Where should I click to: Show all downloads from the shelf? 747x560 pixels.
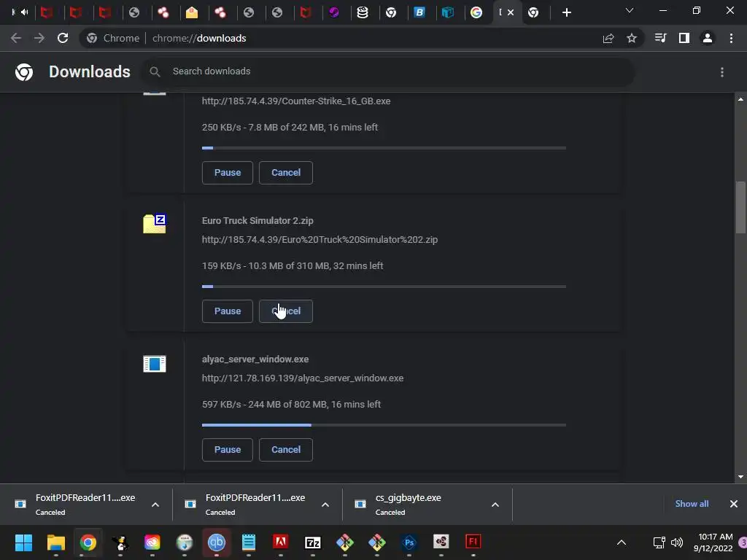point(692,504)
